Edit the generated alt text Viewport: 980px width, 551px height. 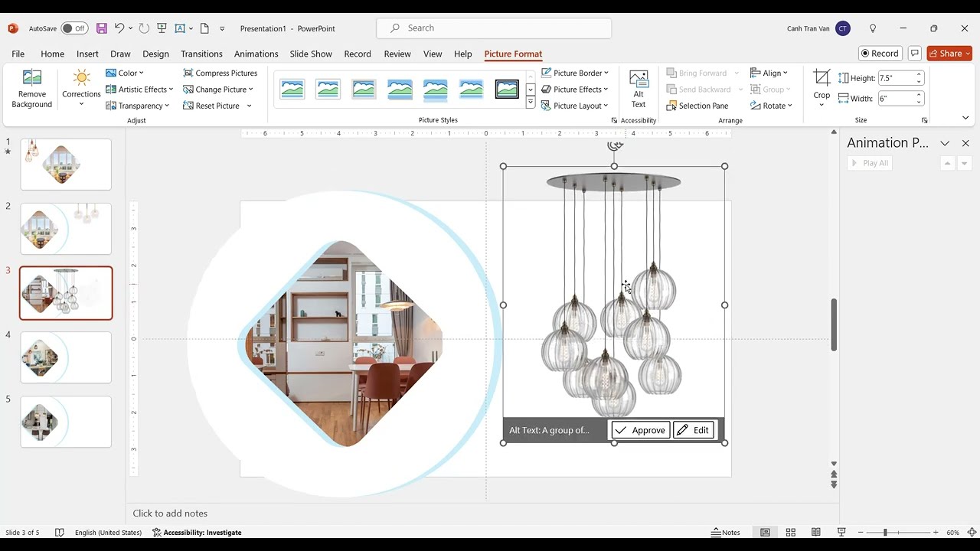tap(694, 430)
